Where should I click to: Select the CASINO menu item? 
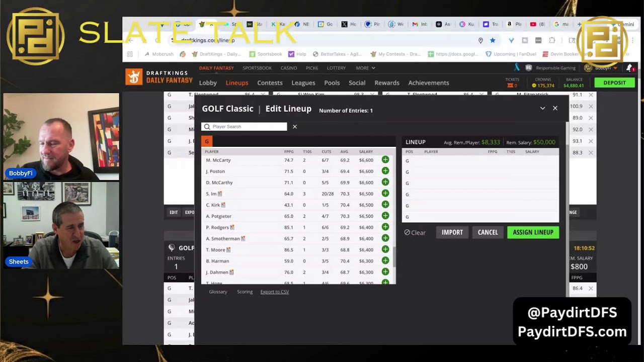tap(289, 68)
